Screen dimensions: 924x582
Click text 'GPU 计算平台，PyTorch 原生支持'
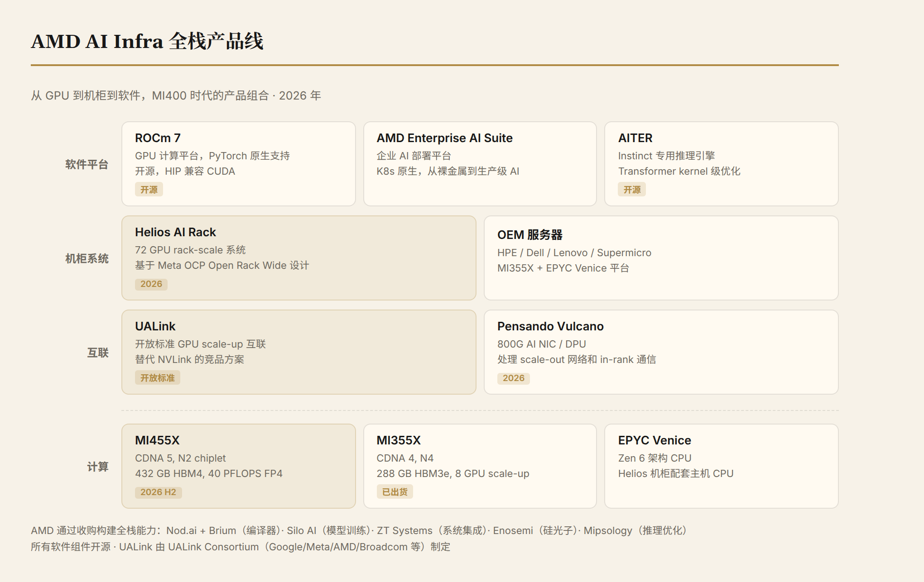click(212, 156)
